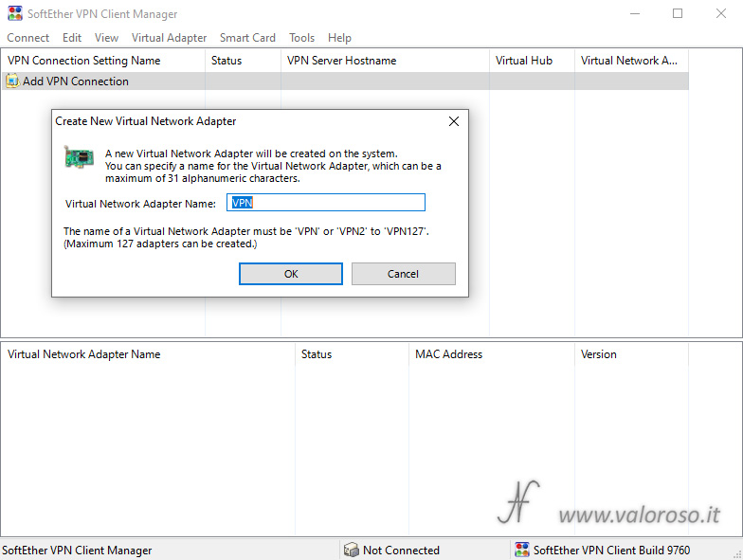743x560 pixels.
Task: Click the SoftEther icon in status bar
Action: 522,550
